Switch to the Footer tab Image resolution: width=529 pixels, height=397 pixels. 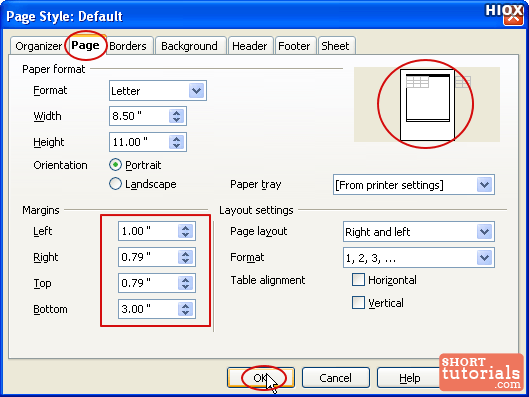coord(294,46)
